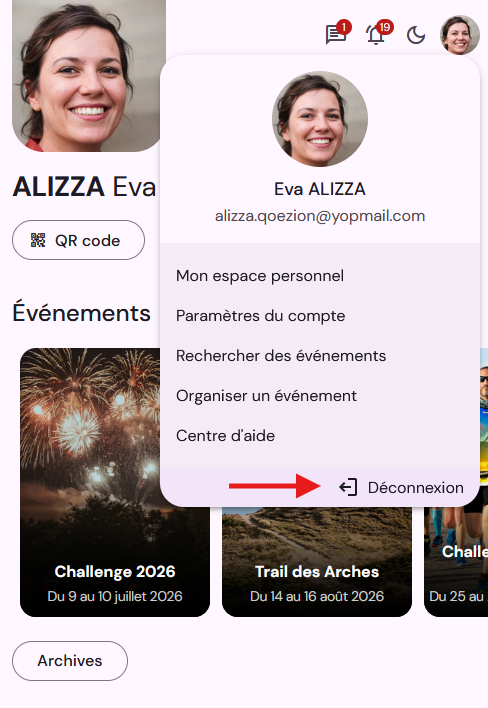Toggle dark mode moon icon
This screenshot has width=488, height=708.
[416, 35]
